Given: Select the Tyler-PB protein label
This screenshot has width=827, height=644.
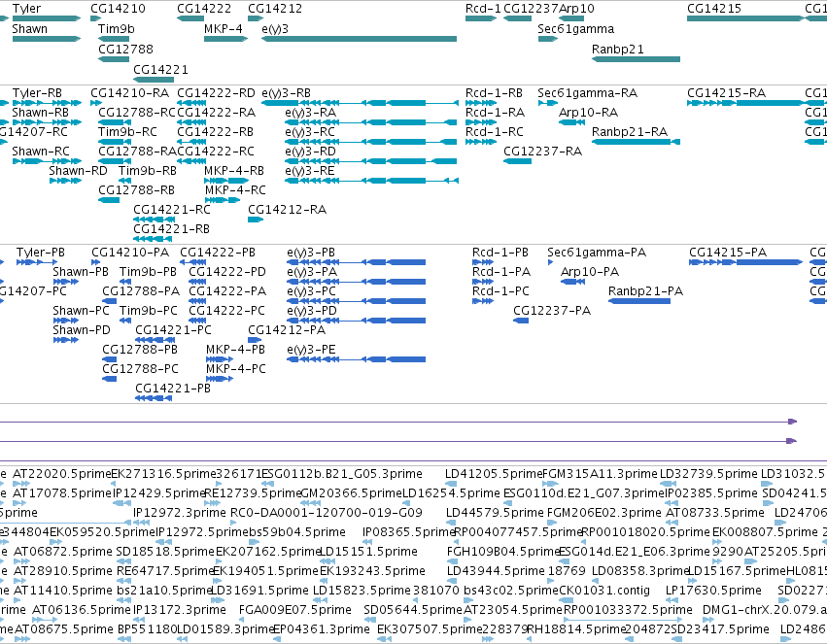Looking at the screenshot, I should [x=41, y=253].
